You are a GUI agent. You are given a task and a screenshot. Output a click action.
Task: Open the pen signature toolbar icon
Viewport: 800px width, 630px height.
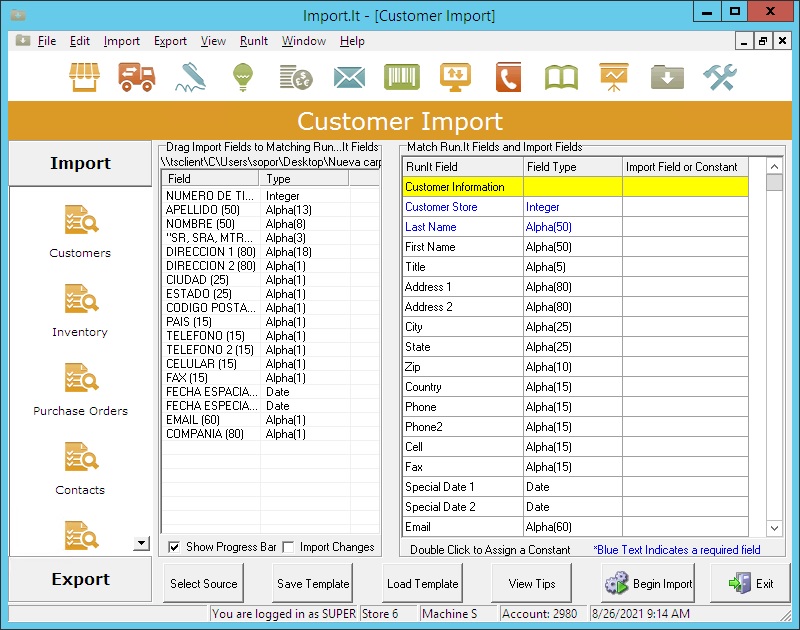[191, 78]
